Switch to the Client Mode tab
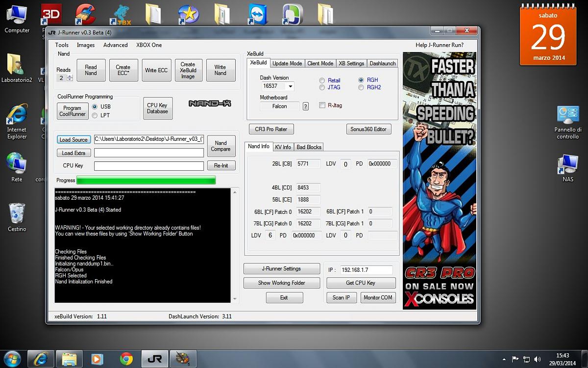 [x=320, y=63]
